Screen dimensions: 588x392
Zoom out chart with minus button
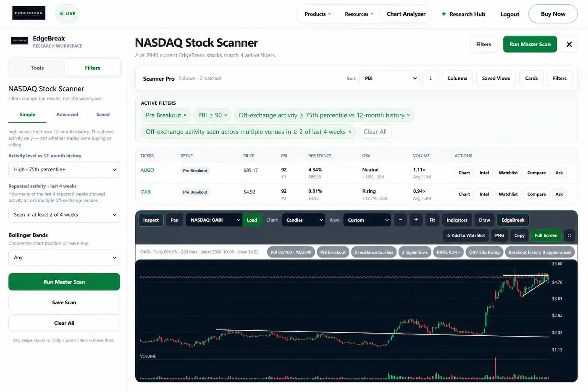pyautogui.click(x=400, y=220)
